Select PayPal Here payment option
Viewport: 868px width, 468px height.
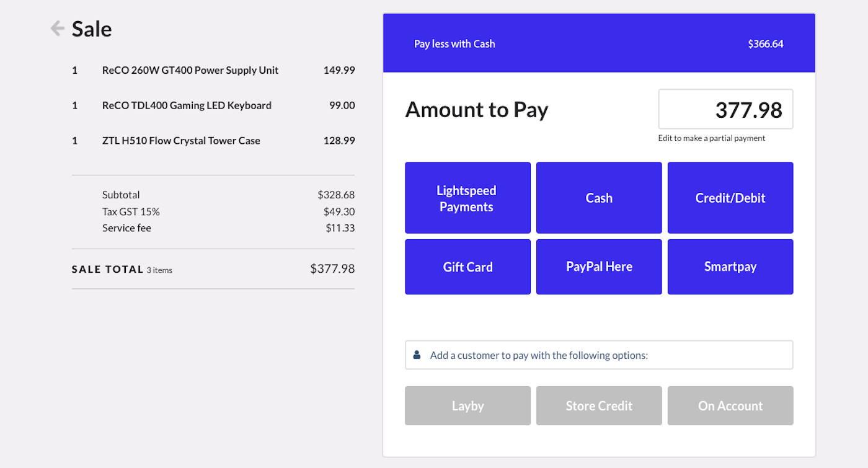click(599, 267)
